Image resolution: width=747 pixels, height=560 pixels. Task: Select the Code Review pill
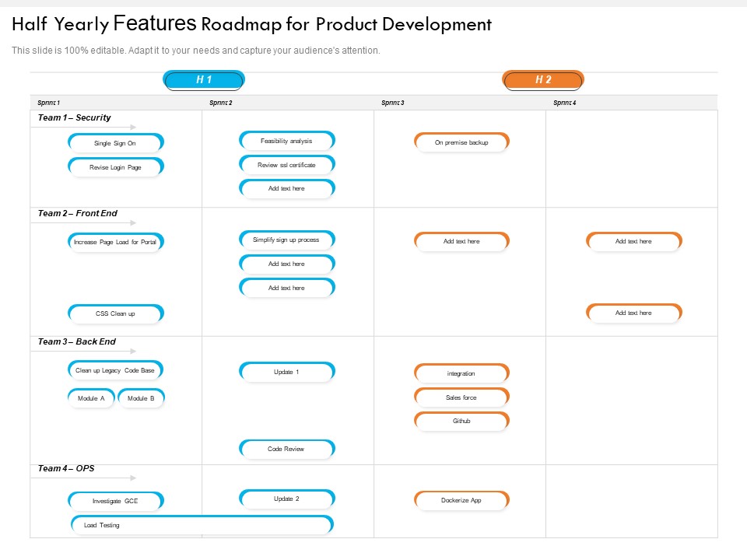click(287, 449)
